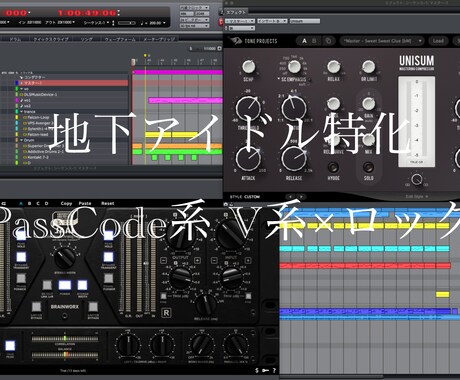460x380 pixels.
Task: Adjust the GR Limit knob
Action: click(x=368, y=66)
